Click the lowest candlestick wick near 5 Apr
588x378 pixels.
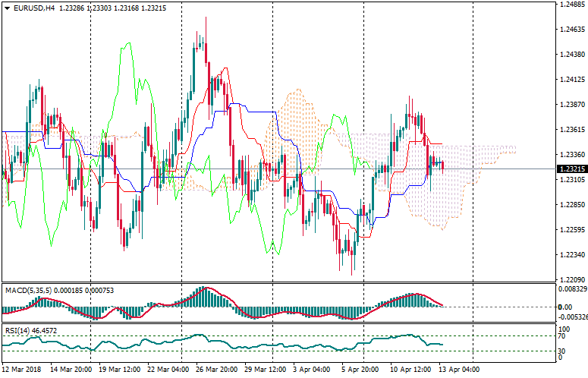point(352,273)
